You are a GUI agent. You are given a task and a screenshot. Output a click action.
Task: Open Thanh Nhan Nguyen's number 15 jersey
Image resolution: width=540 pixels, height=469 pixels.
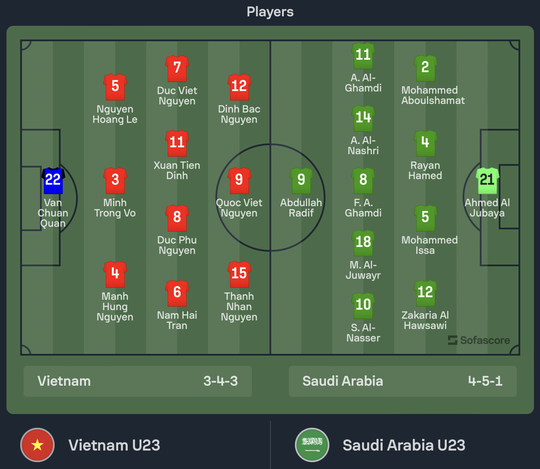(x=239, y=274)
